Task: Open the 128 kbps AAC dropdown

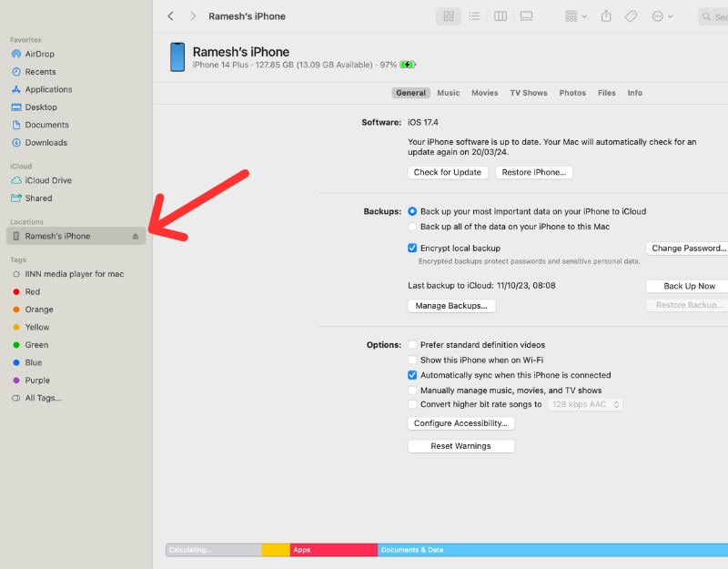Action: pyautogui.click(x=585, y=404)
